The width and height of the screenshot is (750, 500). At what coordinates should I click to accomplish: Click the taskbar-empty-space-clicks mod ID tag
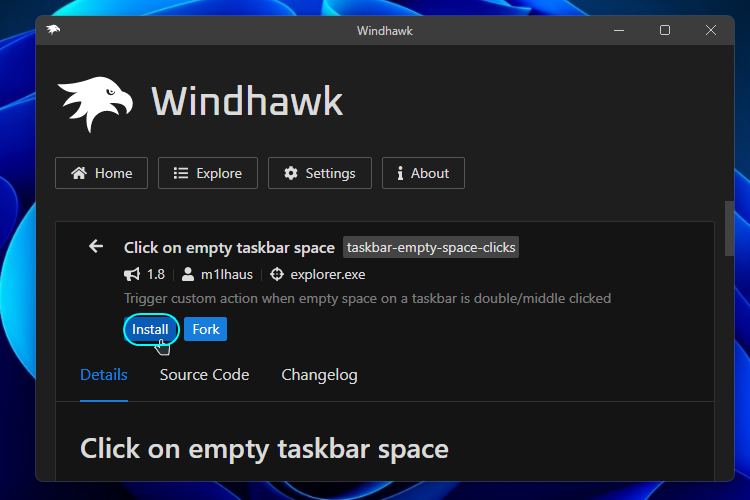[431, 247]
